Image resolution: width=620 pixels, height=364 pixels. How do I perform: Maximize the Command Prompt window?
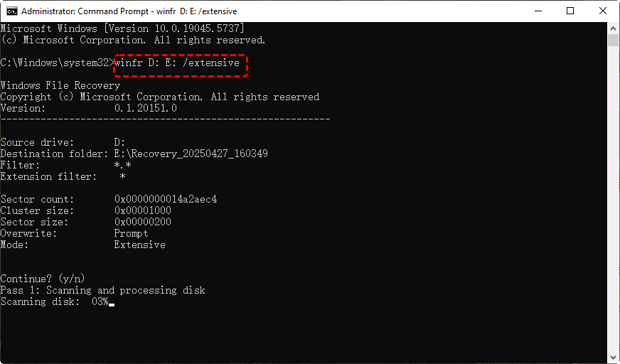[570, 11]
